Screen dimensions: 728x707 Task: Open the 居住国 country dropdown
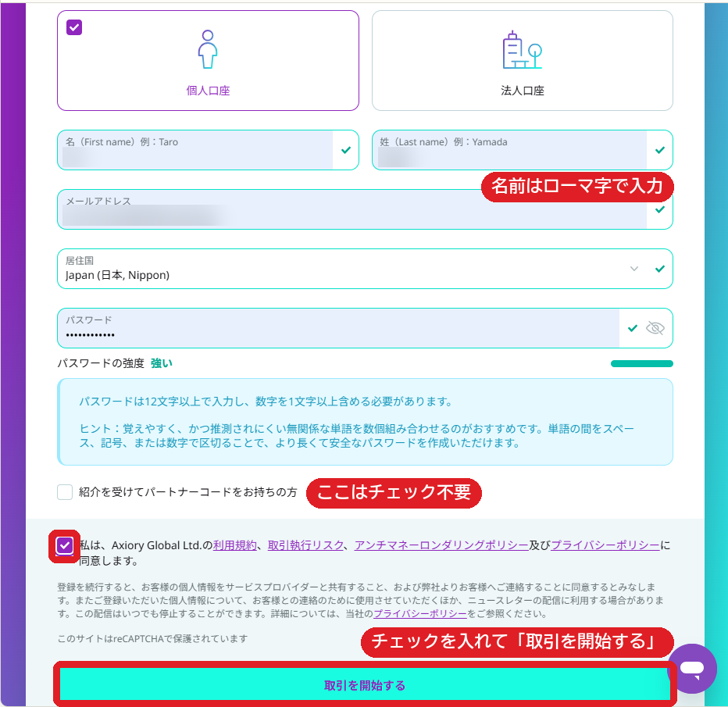point(365,269)
